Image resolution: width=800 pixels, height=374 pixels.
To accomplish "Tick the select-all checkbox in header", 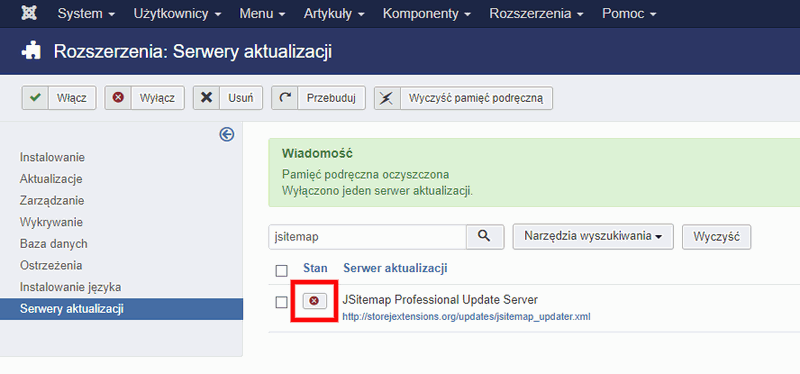I will (x=281, y=270).
